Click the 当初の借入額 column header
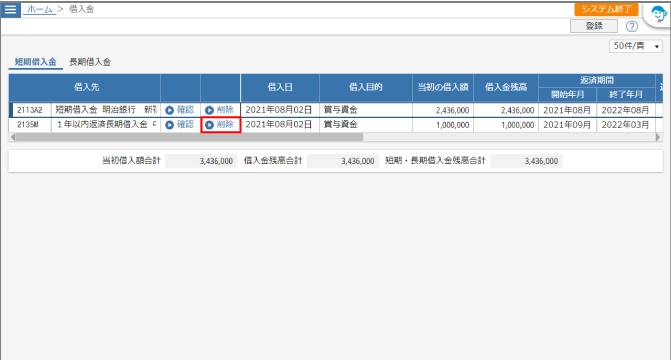Viewport: 671px width, 360px height. 442,87
